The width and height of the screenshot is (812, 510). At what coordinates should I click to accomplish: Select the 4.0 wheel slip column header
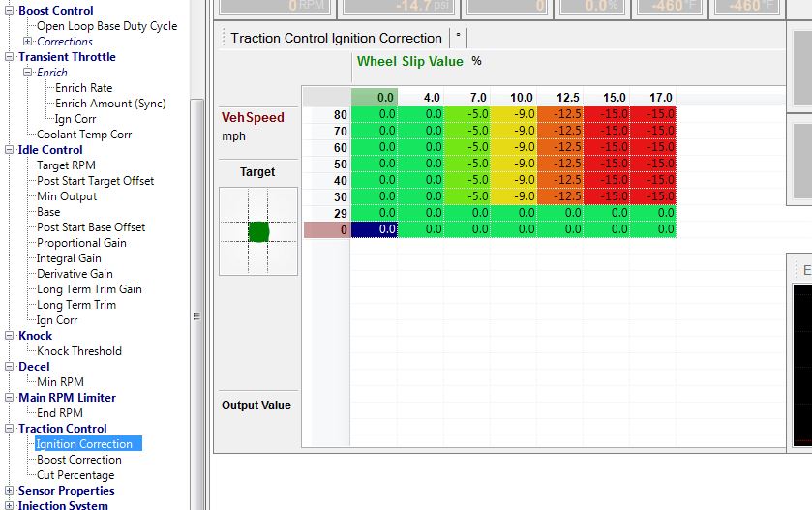421,98
